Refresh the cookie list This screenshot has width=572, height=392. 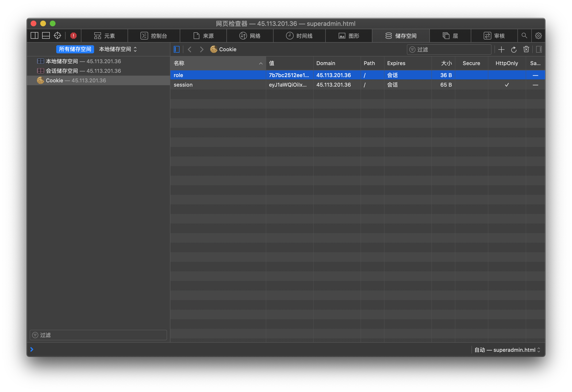(514, 50)
